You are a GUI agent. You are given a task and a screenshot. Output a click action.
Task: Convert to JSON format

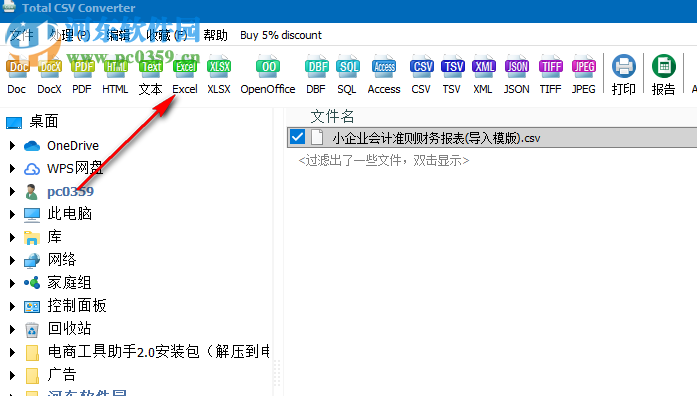coord(517,76)
